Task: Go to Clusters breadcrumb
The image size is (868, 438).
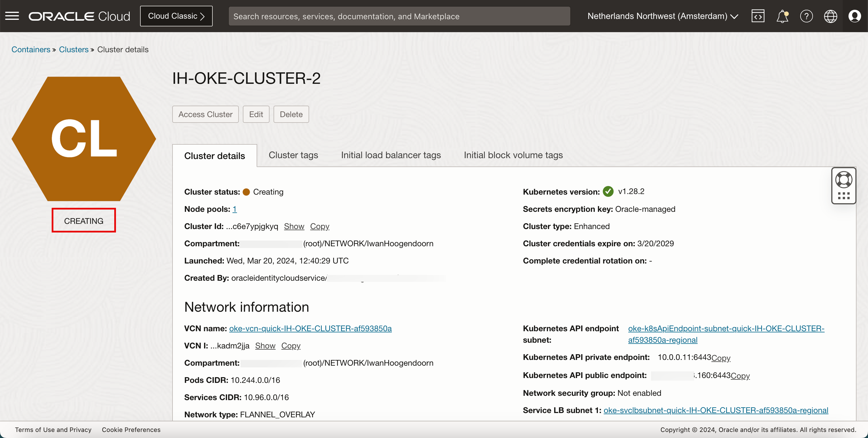Action: [73, 50]
